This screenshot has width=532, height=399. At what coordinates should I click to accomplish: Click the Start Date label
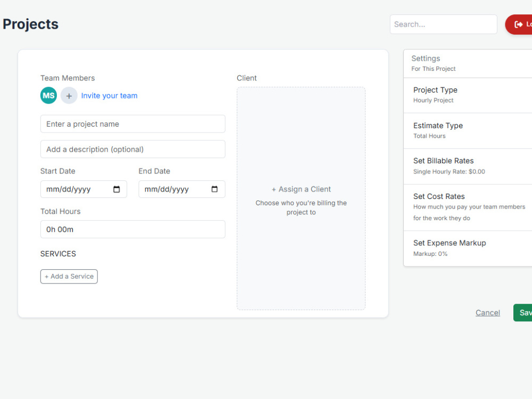(57, 171)
